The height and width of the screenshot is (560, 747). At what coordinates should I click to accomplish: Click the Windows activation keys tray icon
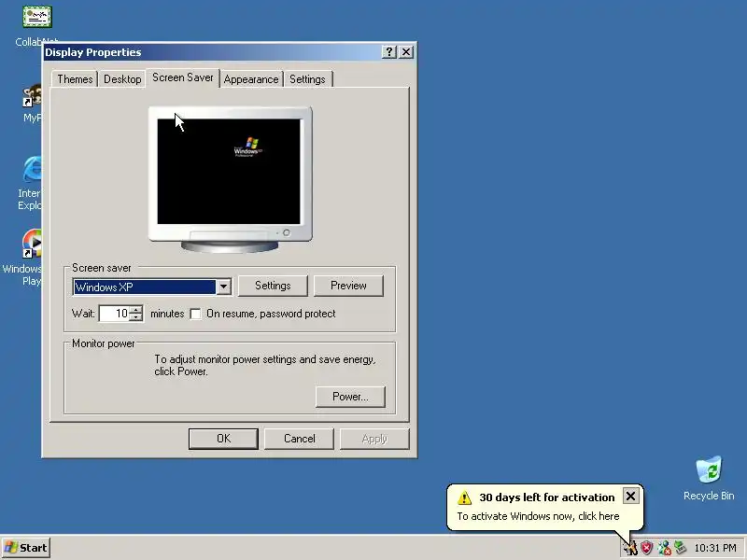[x=630, y=548]
